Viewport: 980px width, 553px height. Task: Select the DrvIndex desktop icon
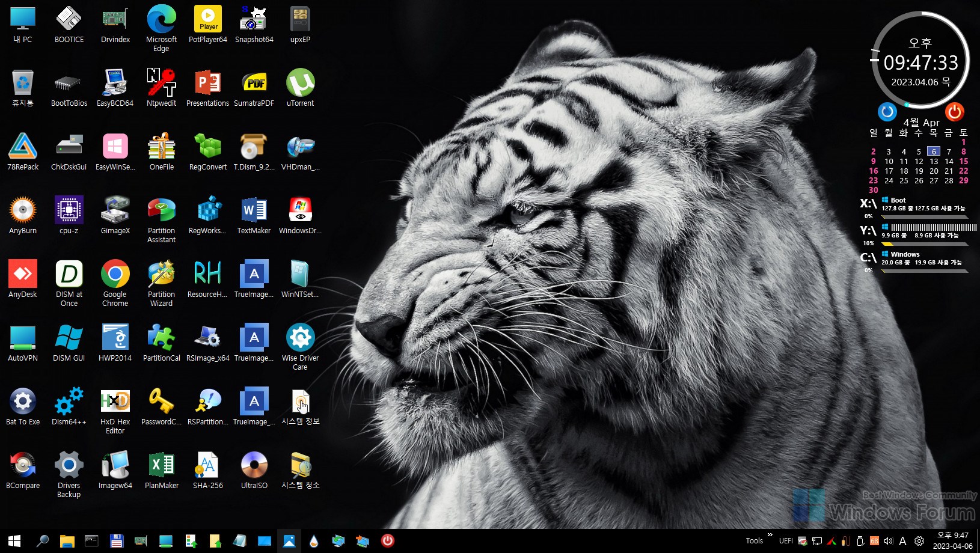point(115,25)
